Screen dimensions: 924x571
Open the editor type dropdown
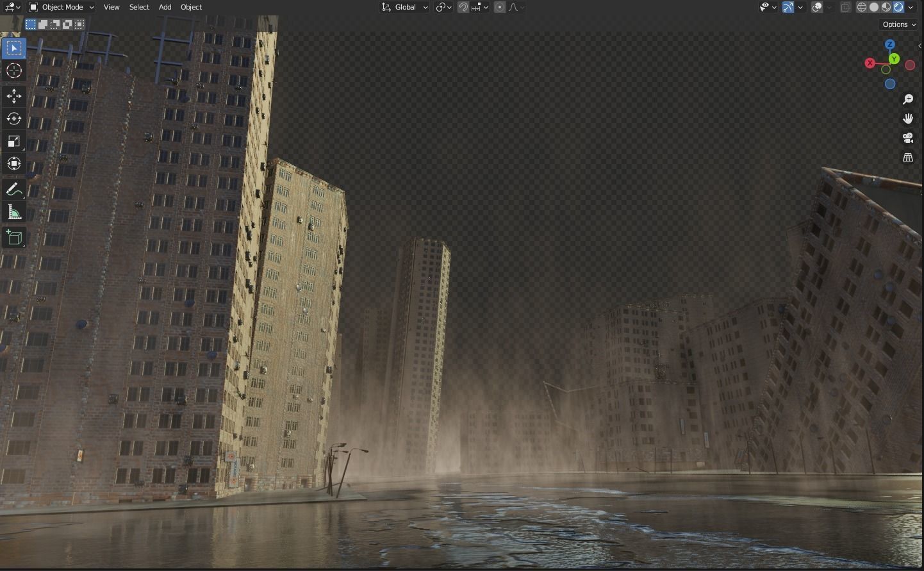12,7
